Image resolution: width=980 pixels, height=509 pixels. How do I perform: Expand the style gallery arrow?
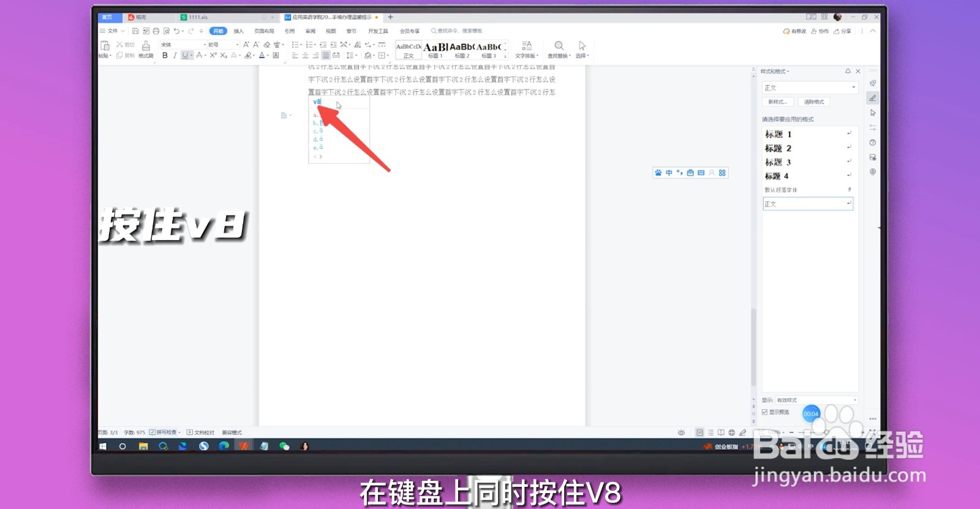[505, 56]
